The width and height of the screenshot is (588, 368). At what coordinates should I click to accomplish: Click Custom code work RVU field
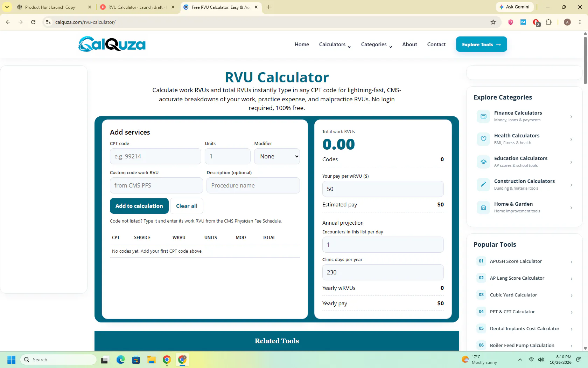pyautogui.click(x=156, y=185)
